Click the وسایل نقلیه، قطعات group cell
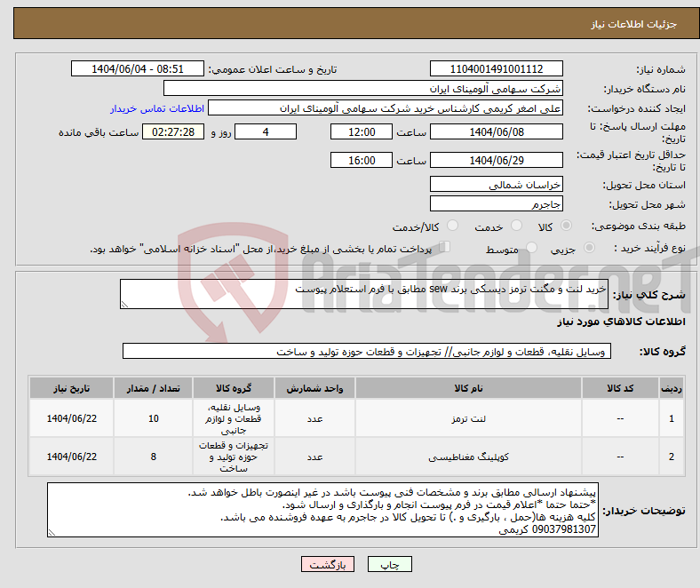Viewport: 700px width, 588px height. 234,418
